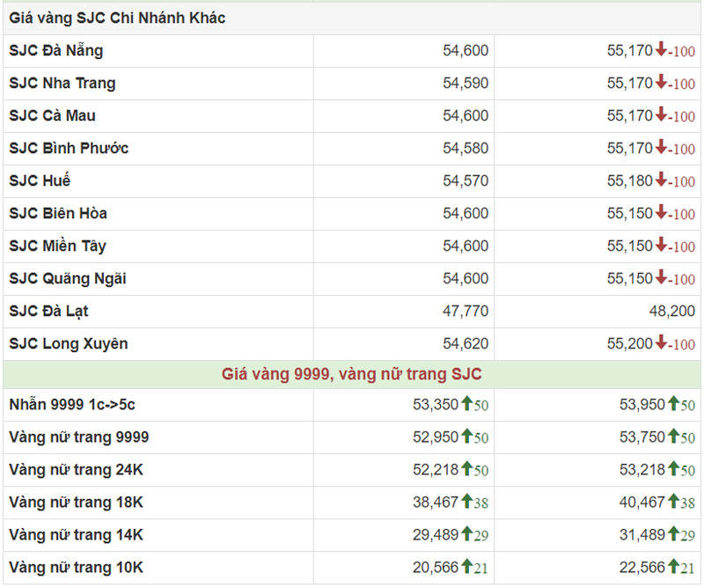Click the green up arrow next to 53,350

click(468, 405)
